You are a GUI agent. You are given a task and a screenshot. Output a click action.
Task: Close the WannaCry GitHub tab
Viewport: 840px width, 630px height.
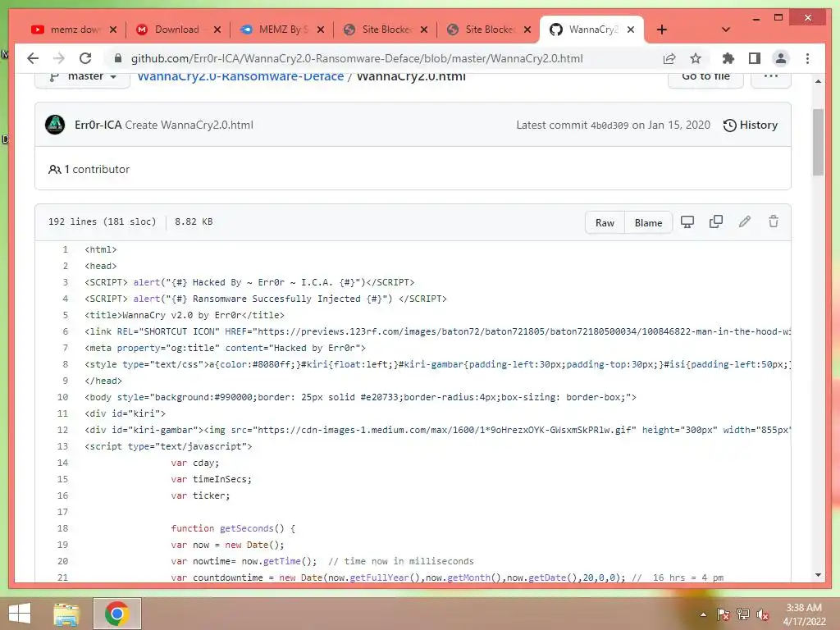631,30
